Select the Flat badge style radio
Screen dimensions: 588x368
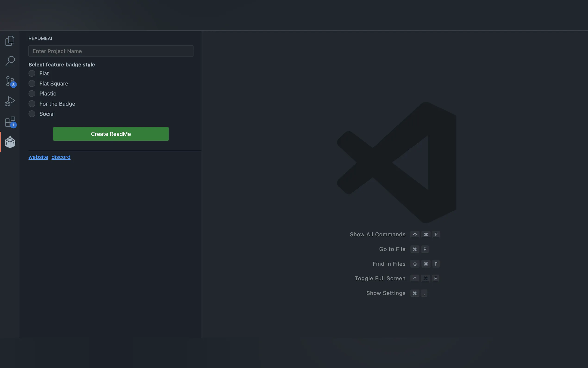[x=32, y=73]
